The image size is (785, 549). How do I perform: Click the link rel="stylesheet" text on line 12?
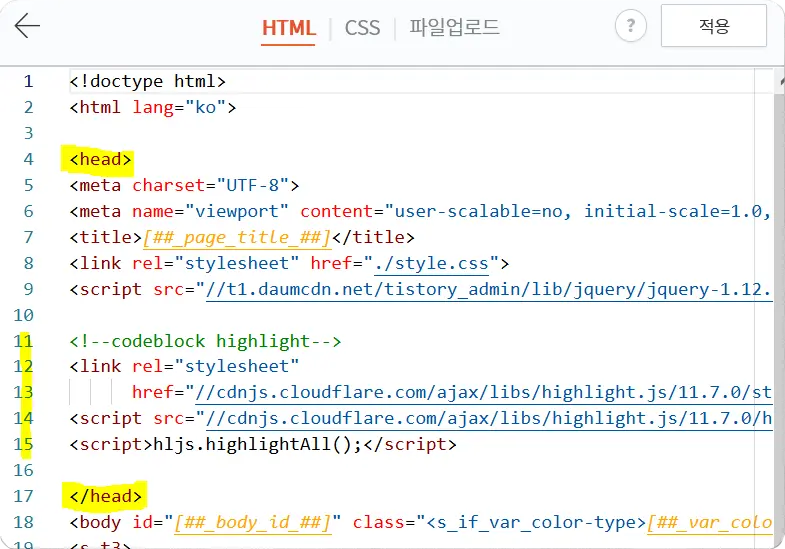(x=184, y=366)
